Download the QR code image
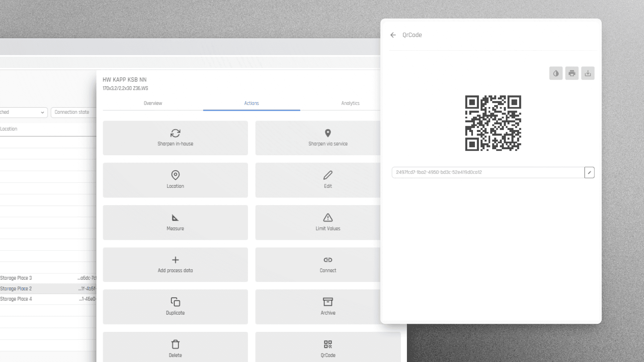 (x=588, y=73)
